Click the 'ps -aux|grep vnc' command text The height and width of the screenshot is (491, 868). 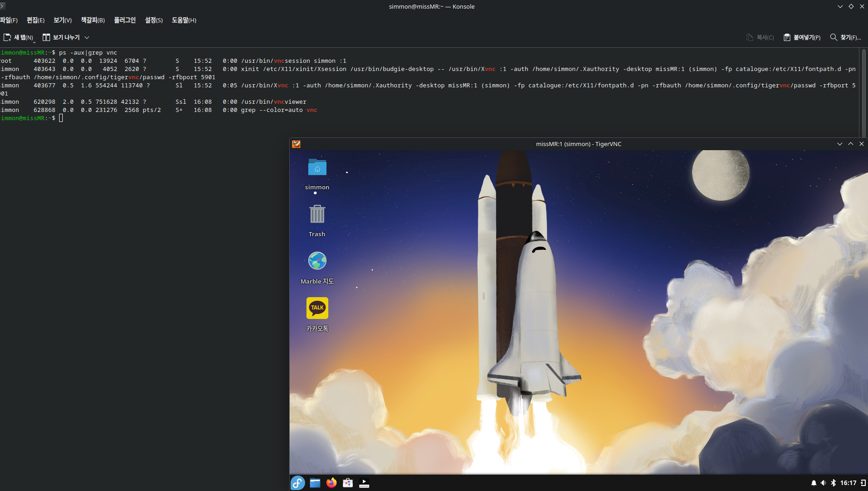click(88, 53)
